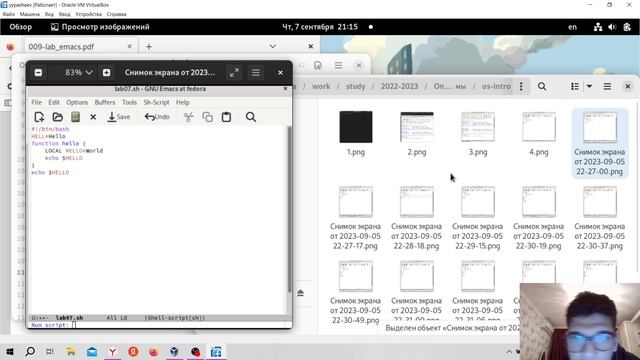Image resolution: width=640 pixels, height=360 pixels.
Task: Select screenshot file 22-28-18.png
Action: pyautogui.click(x=417, y=218)
